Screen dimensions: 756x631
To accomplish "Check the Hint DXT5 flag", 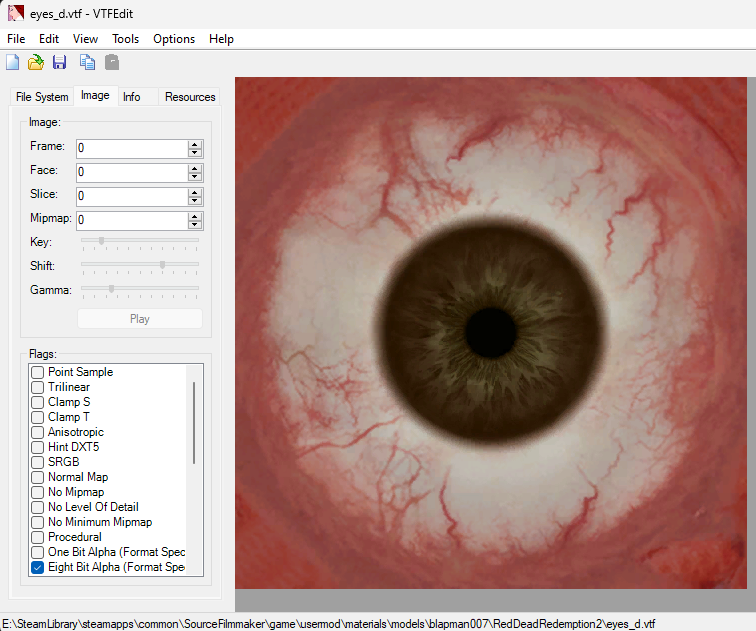I will coord(38,447).
